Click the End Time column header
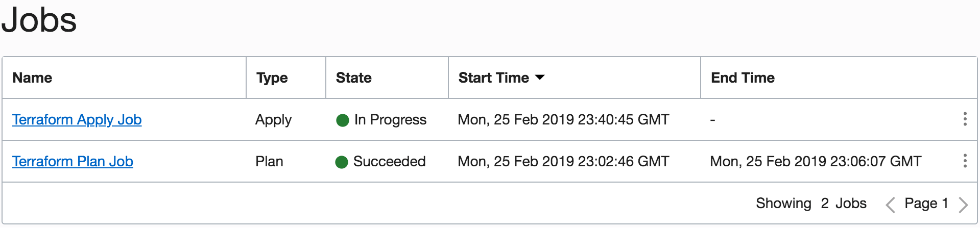Image resolution: width=980 pixels, height=228 pixels. 743,78
